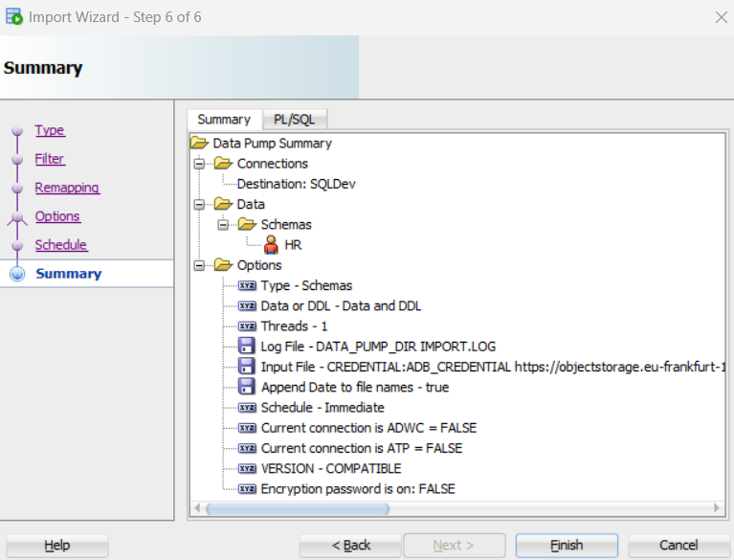Image resolution: width=734 pixels, height=560 pixels.
Task: Select the Schedule - Immediate row
Action: [323, 408]
